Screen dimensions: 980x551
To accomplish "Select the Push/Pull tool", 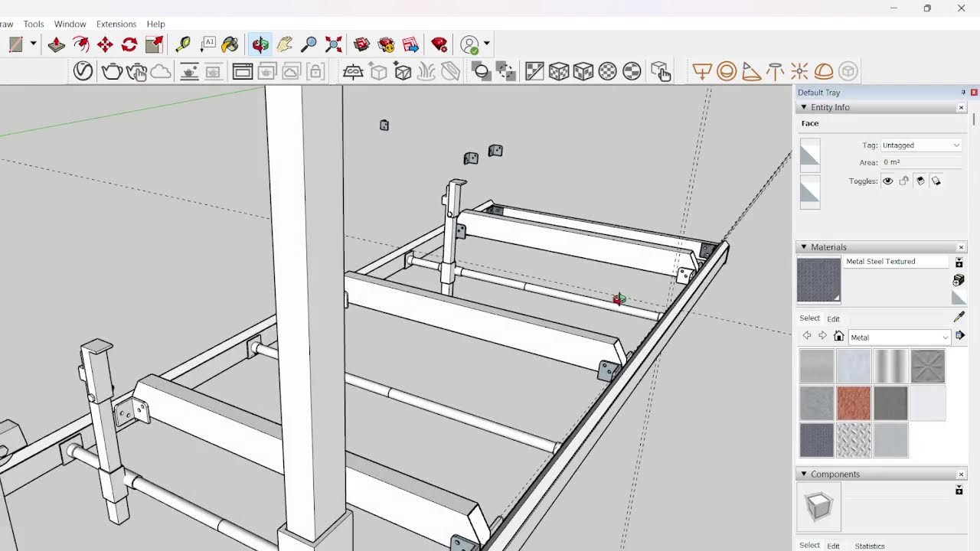I will 56,44.
